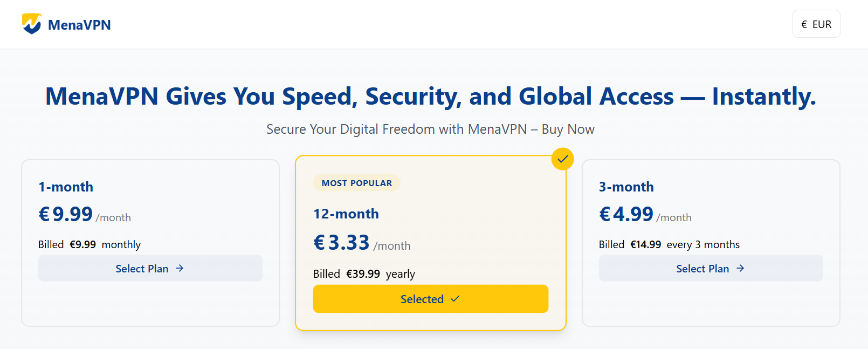Click the 3-month plan title

[626, 187]
